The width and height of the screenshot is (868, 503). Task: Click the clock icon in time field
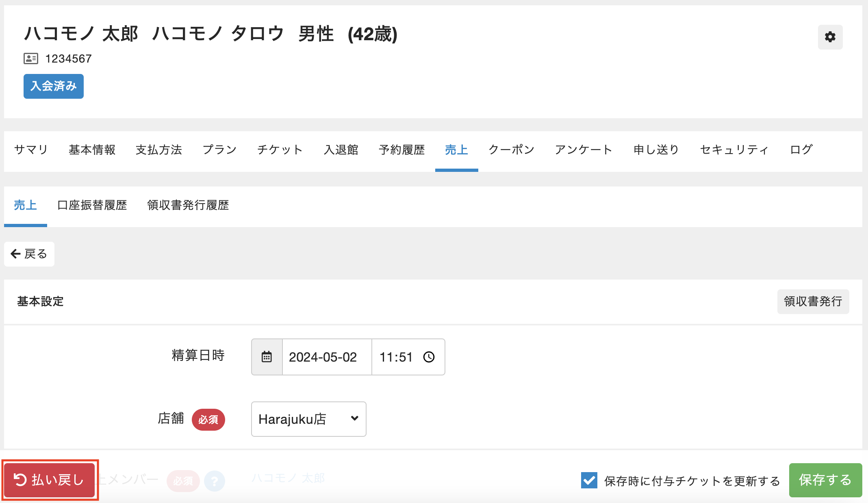point(429,357)
